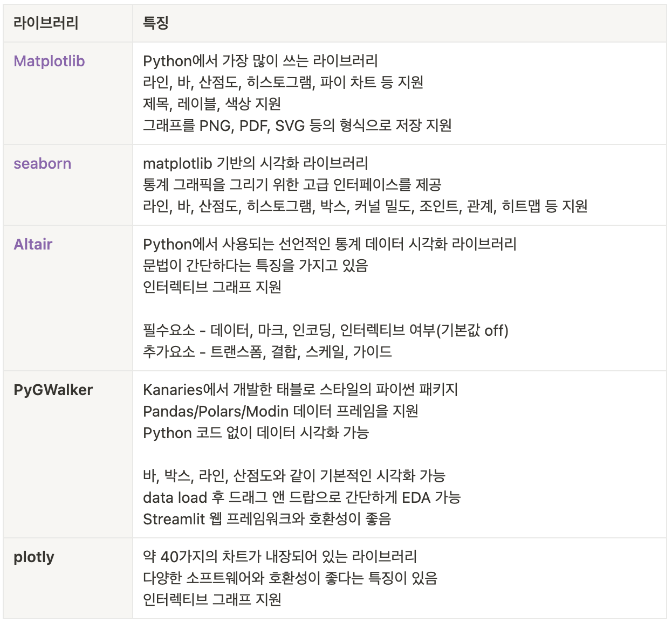Open the Altair link
Image resolution: width=672 pixels, height=623 pixels.
click(33, 244)
